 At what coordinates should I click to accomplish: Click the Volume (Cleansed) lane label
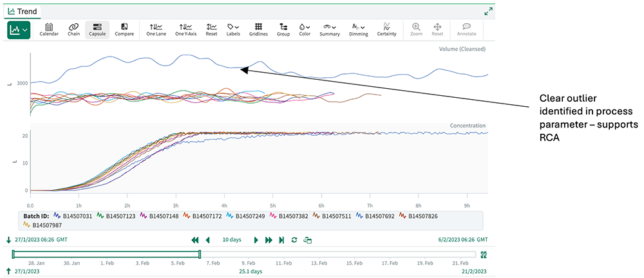click(x=462, y=49)
